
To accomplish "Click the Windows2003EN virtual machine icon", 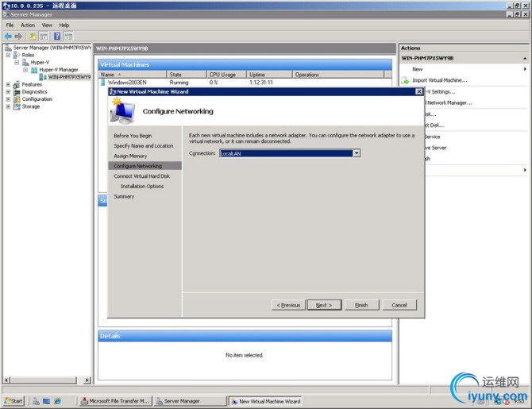I will [x=103, y=83].
